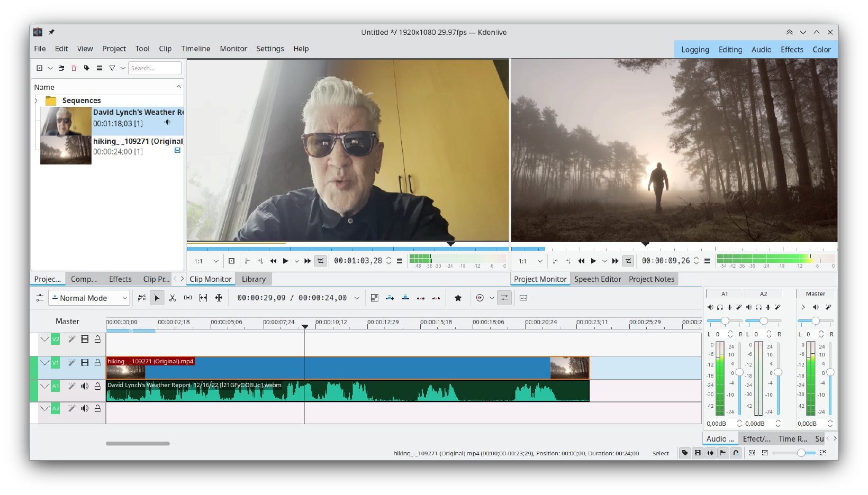Open the project bin hamburger options menu

point(99,68)
